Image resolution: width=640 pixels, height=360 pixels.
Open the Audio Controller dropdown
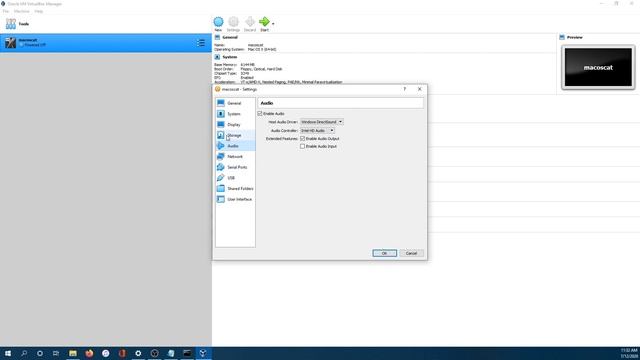(318, 130)
